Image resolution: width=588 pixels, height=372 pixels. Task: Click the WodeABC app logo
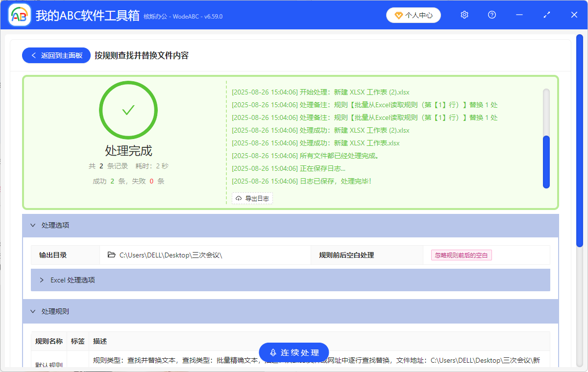19,15
